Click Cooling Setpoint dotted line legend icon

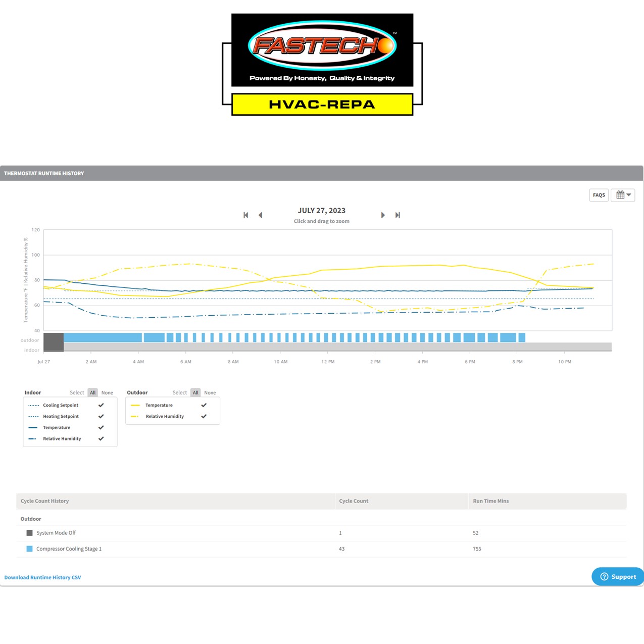click(33, 405)
